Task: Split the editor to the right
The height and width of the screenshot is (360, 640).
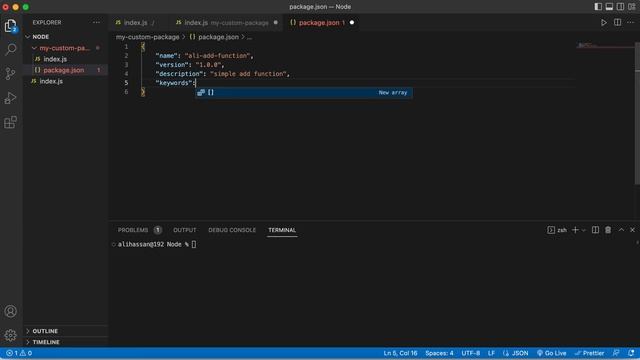Action: coord(618,22)
